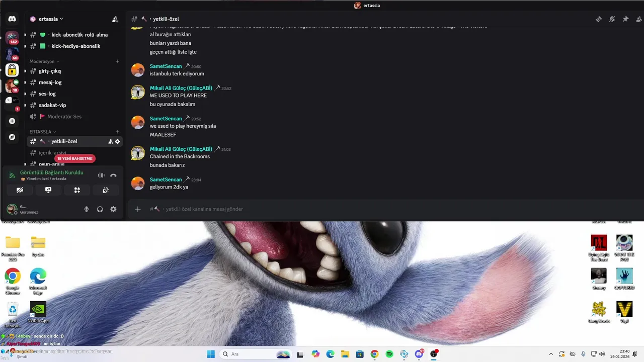The height and width of the screenshot is (362, 644).
Task: Click own user avatar in panel
Action: point(12,209)
